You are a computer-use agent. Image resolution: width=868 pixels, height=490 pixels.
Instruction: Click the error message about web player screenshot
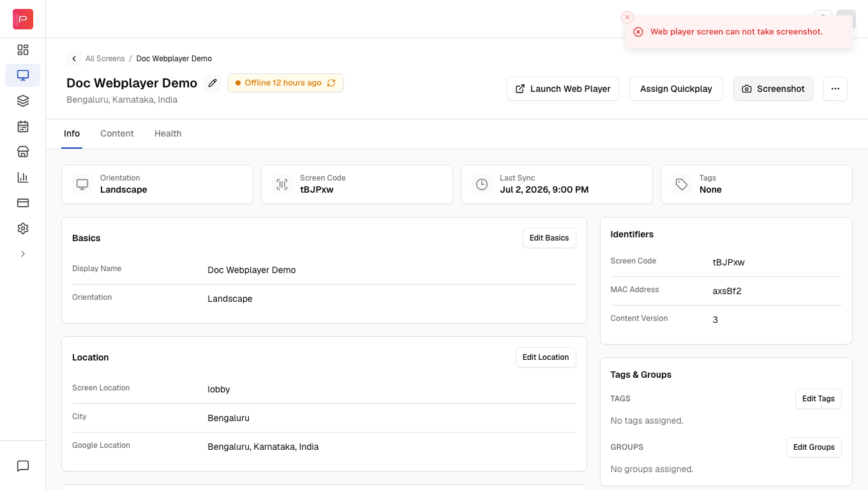click(x=737, y=32)
